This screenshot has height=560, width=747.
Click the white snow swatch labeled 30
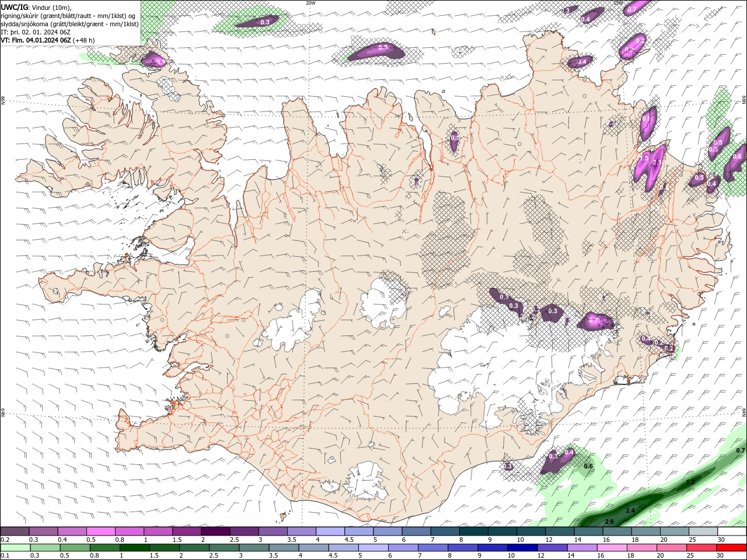(x=732, y=531)
